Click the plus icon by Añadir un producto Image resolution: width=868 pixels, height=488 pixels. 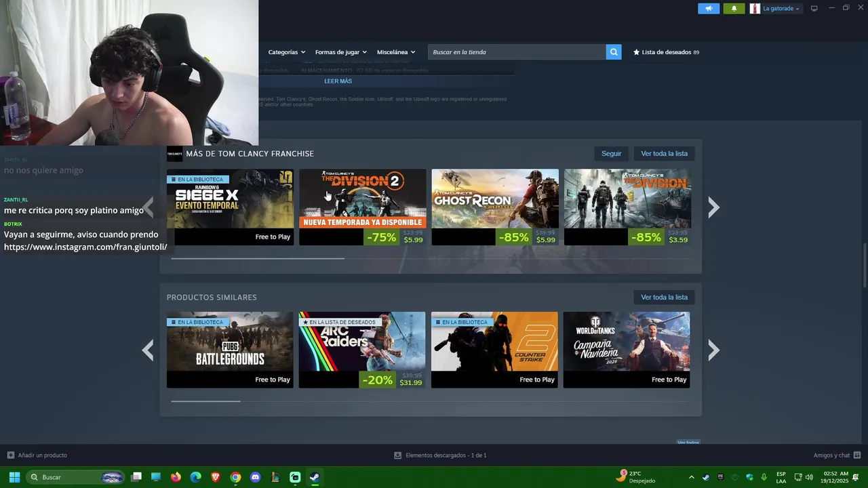tap(10, 455)
